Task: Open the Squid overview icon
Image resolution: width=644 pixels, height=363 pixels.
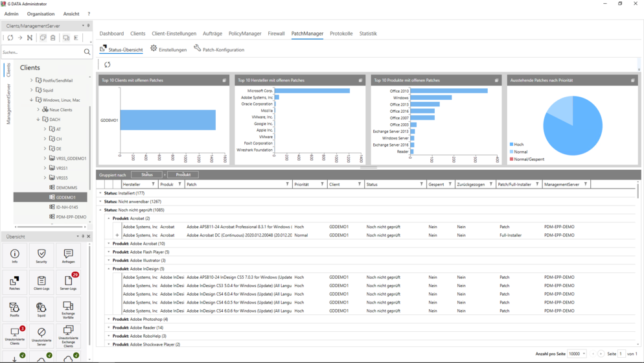Action: point(41,309)
